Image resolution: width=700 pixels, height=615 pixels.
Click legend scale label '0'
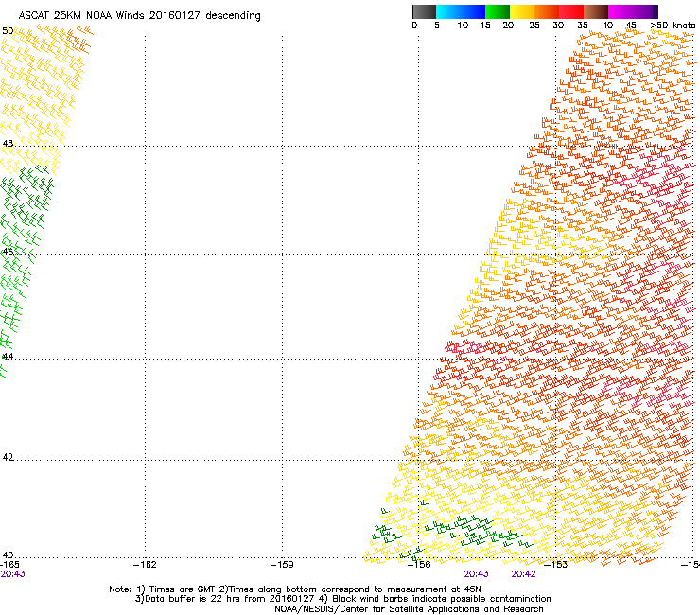[414, 26]
